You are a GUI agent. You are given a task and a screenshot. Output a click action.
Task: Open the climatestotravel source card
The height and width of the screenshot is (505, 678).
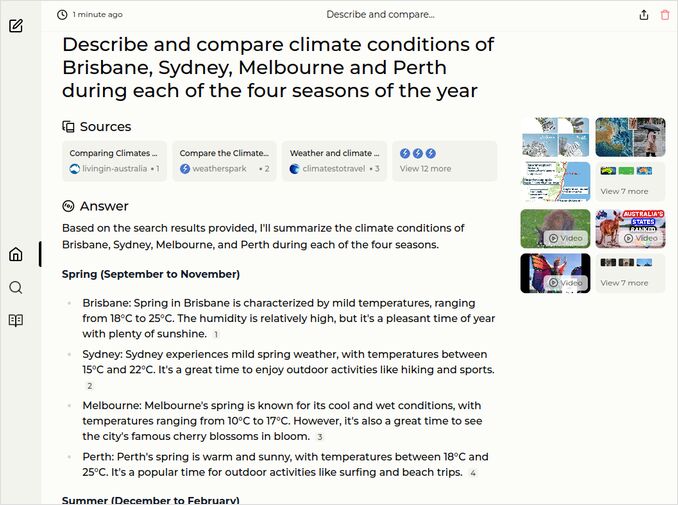point(334,161)
